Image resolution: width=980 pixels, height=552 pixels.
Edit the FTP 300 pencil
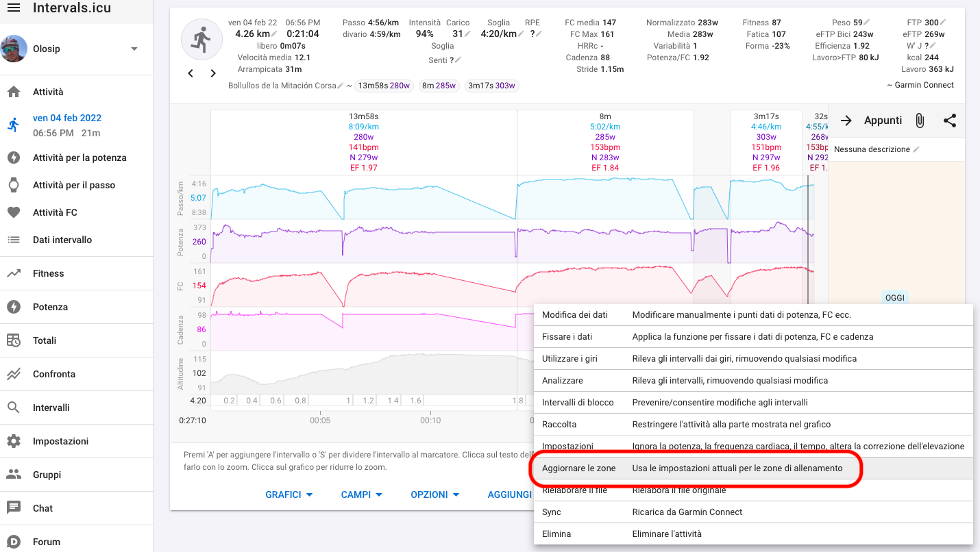coord(944,23)
